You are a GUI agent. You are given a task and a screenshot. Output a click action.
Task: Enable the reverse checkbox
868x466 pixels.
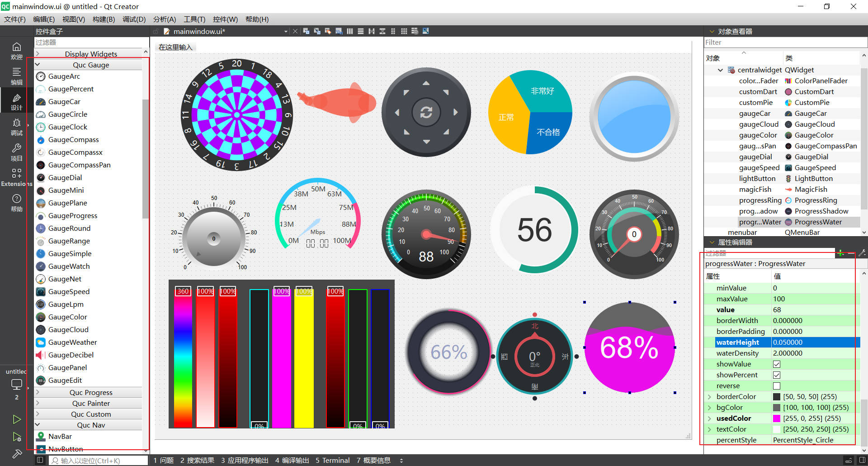point(777,385)
